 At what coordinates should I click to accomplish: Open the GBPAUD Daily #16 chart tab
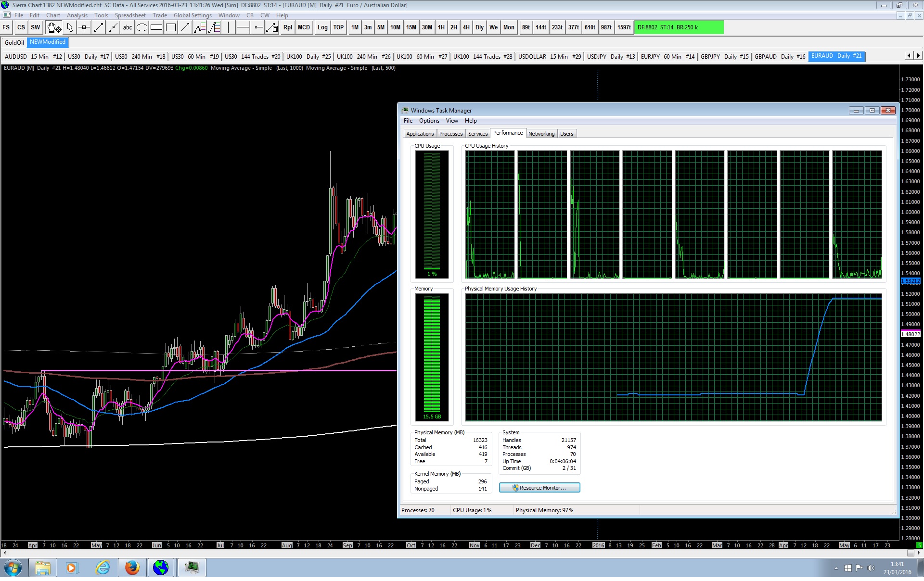[x=780, y=56]
